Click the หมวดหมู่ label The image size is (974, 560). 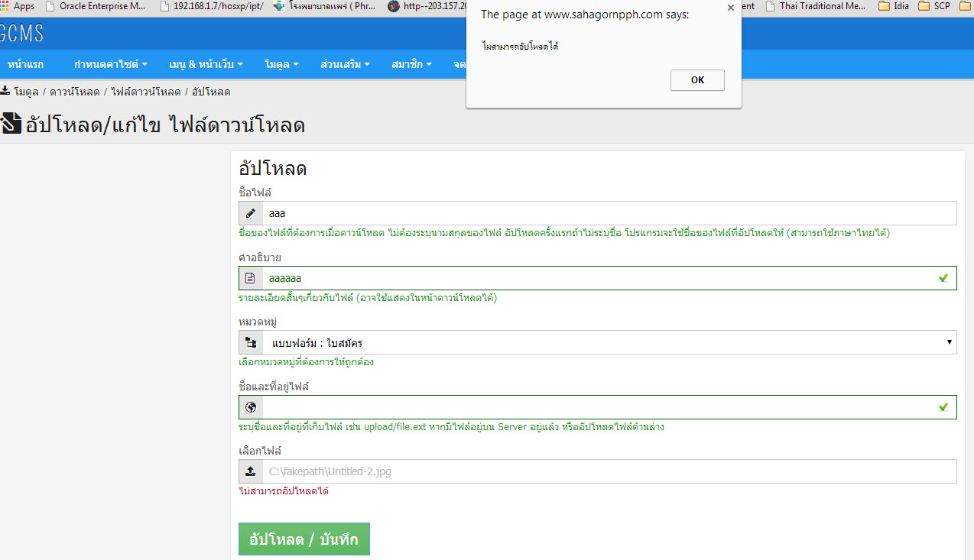(x=258, y=322)
